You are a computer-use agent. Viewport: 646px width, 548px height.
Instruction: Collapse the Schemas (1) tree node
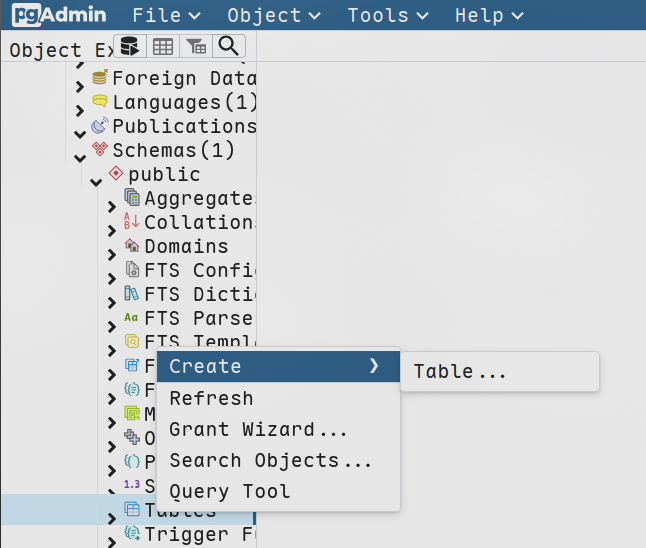click(80, 158)
